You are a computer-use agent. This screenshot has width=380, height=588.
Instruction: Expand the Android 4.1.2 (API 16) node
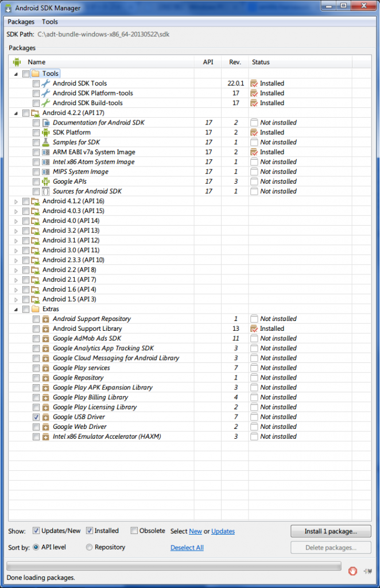coord(15,201)
